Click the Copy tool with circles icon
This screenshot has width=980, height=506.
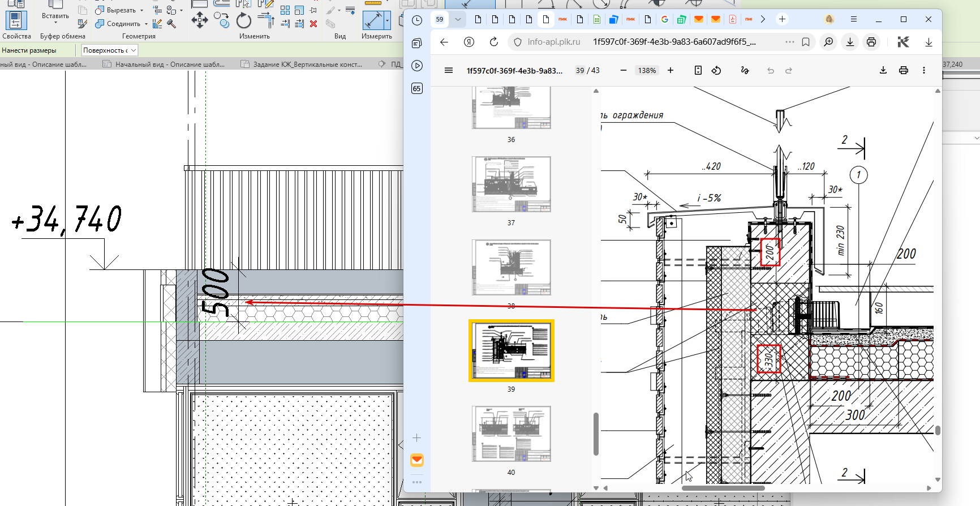click(221, 21)
